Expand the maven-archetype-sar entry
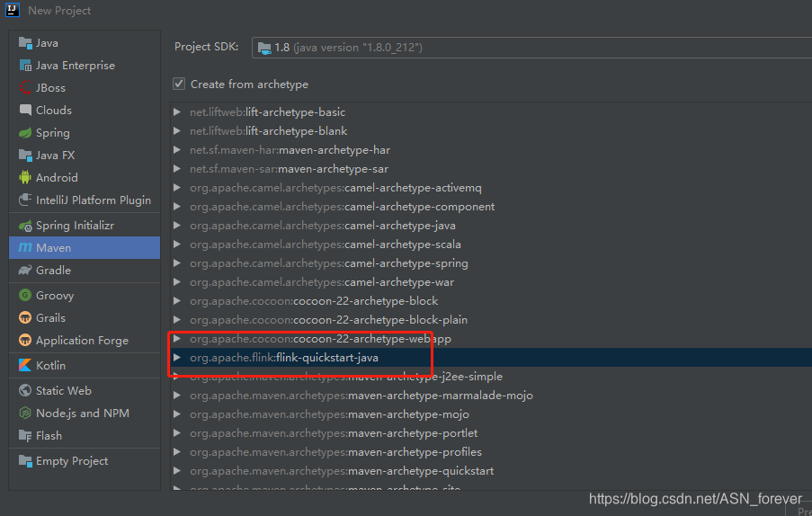812x516 pixels. tap(177, 169)
